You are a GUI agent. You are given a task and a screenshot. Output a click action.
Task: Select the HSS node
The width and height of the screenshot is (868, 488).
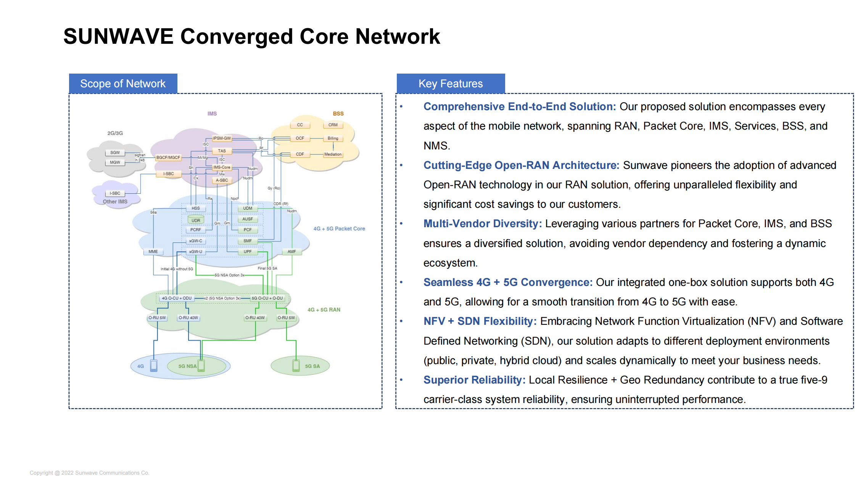tap(196, 207)
